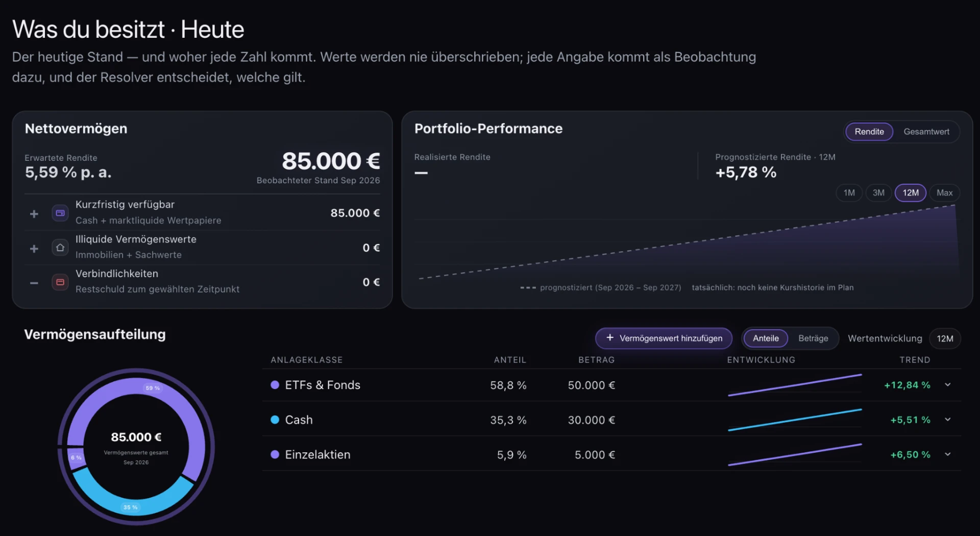This screenshot has width=980, height=536.
Task: Click the +6,50 % trend value
Action: click(x=910, y=454)
